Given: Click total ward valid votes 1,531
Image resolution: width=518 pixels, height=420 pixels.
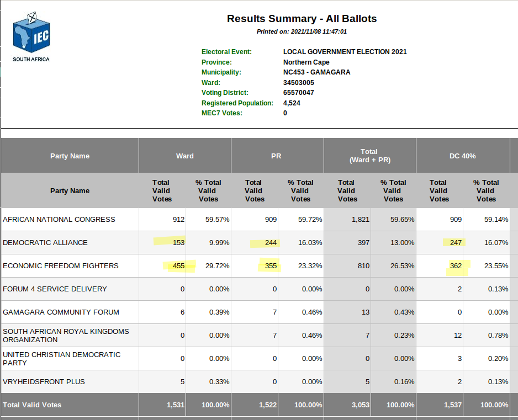Looking at the screenshot, I should pyautogui.click(x=176, y=405).
